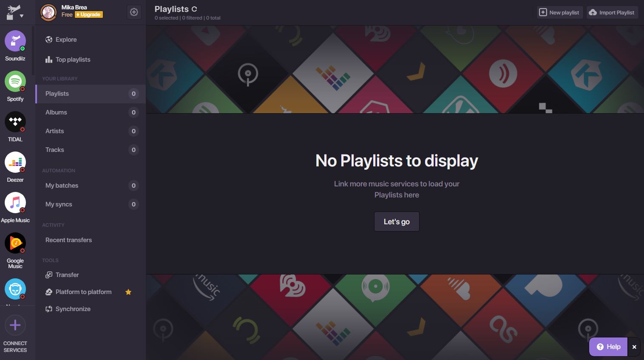Viewport: 644px width, 360px height.
Task: Select Platform to platform tool
Action: (x=83, y=292)
